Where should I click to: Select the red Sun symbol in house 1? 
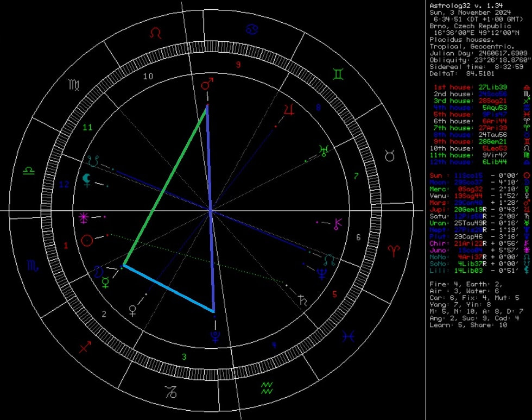click(x=86, y=240)
